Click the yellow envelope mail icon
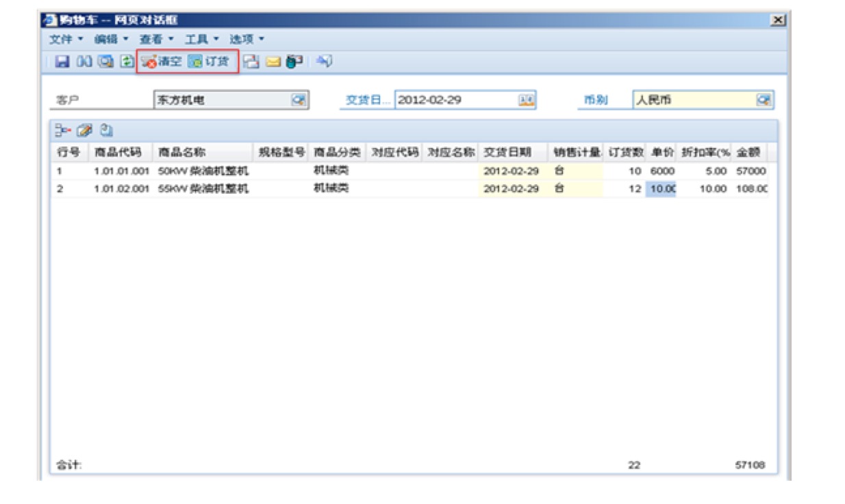845x504 pixels. (x=273, y=62)
